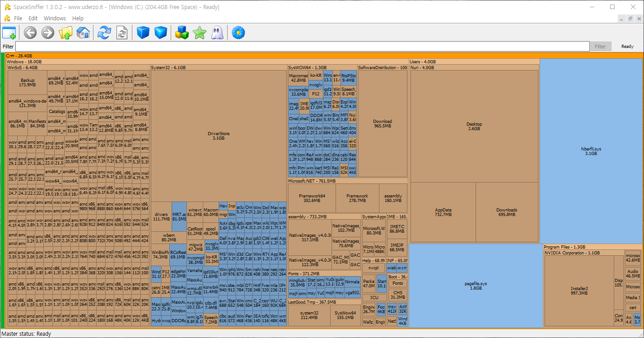Click the New View window icon
The width and height of the screenshot is (644, 338).
9,33
